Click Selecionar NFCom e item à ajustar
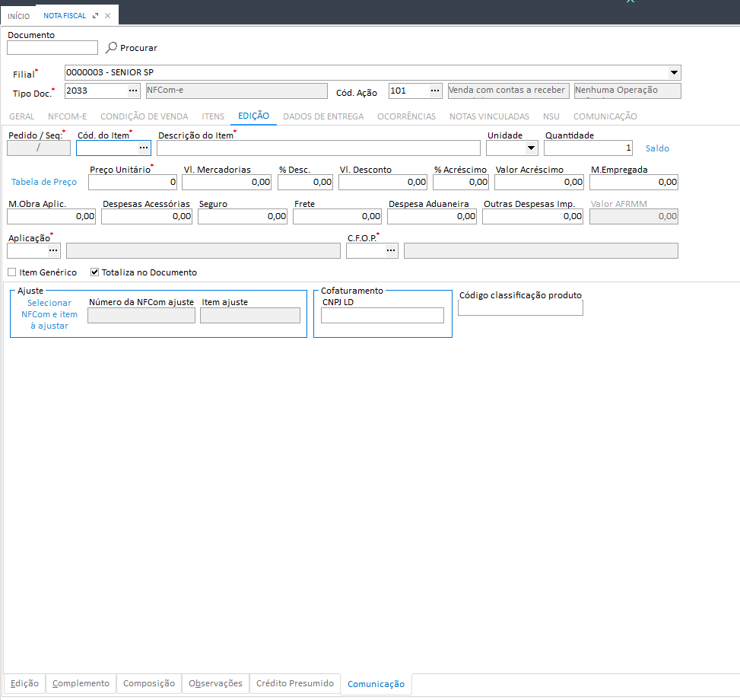740x700 pixels. 49,314
